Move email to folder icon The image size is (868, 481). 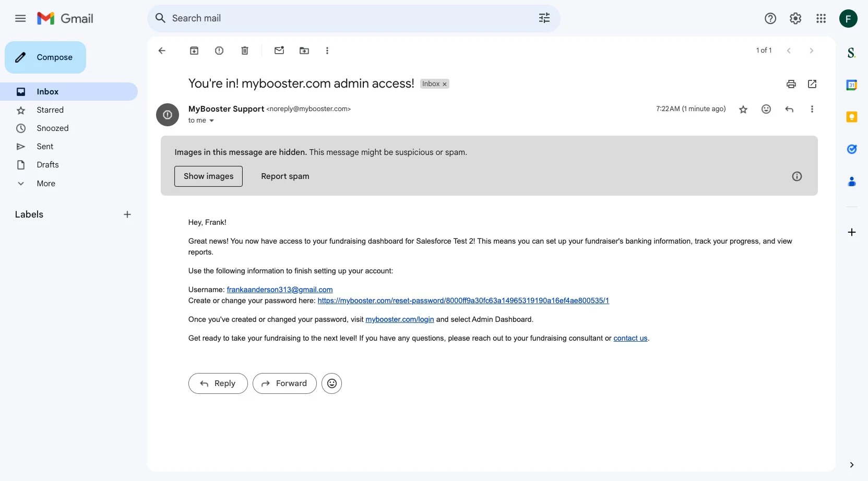pos(304,51)
